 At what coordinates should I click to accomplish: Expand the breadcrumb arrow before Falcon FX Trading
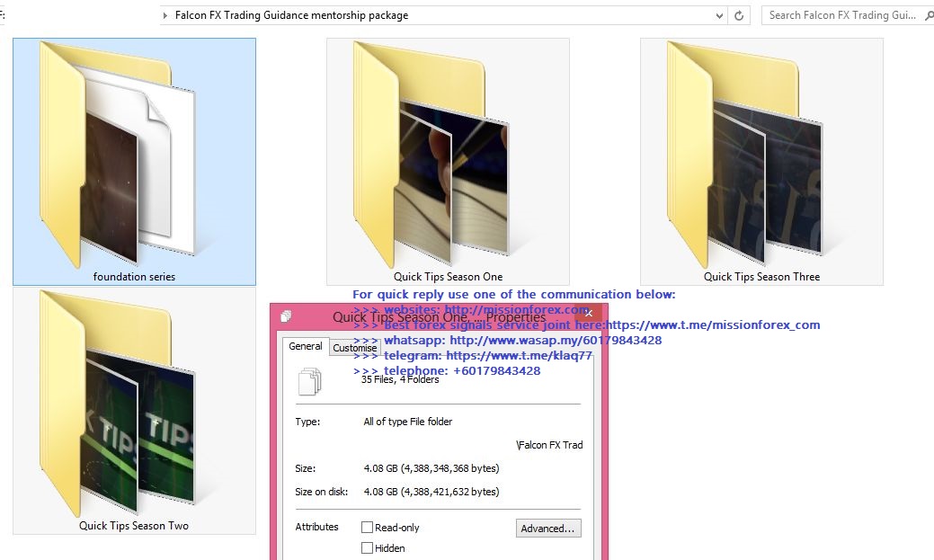[165, 15]
